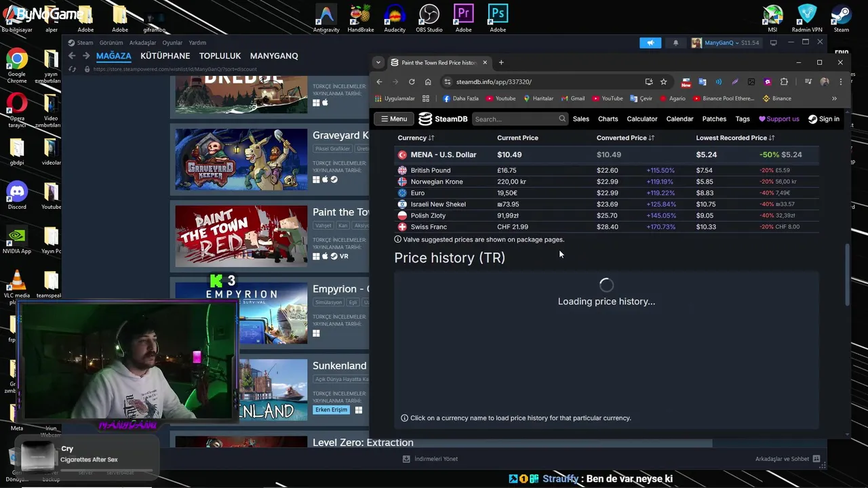Open the ManyGanQ account wallet dropdown

coord(726,43)
